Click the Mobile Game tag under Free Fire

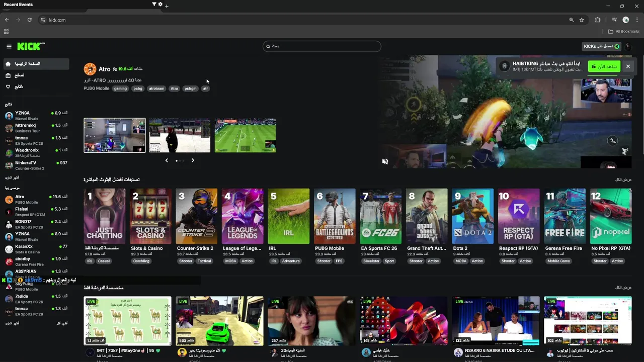tap(558, 261)
